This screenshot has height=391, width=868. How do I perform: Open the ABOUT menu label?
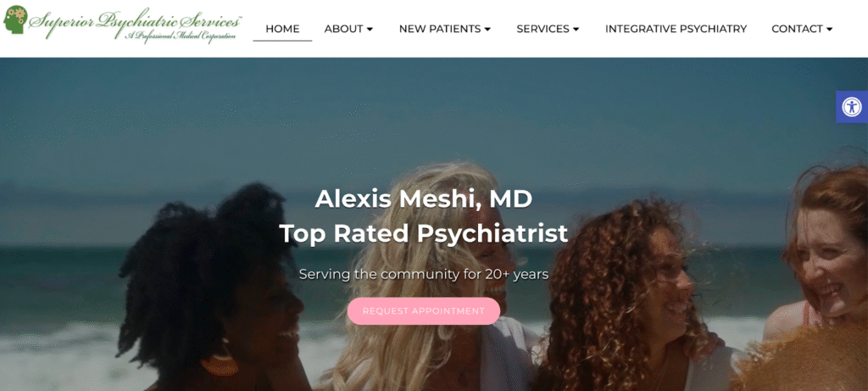pos(344,29)
